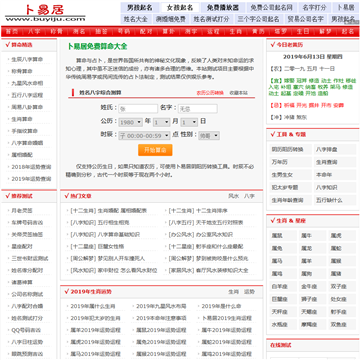Open 免费公司起名网 link
This screenshot has height=360, width=360.
click(x=272, y=8)
